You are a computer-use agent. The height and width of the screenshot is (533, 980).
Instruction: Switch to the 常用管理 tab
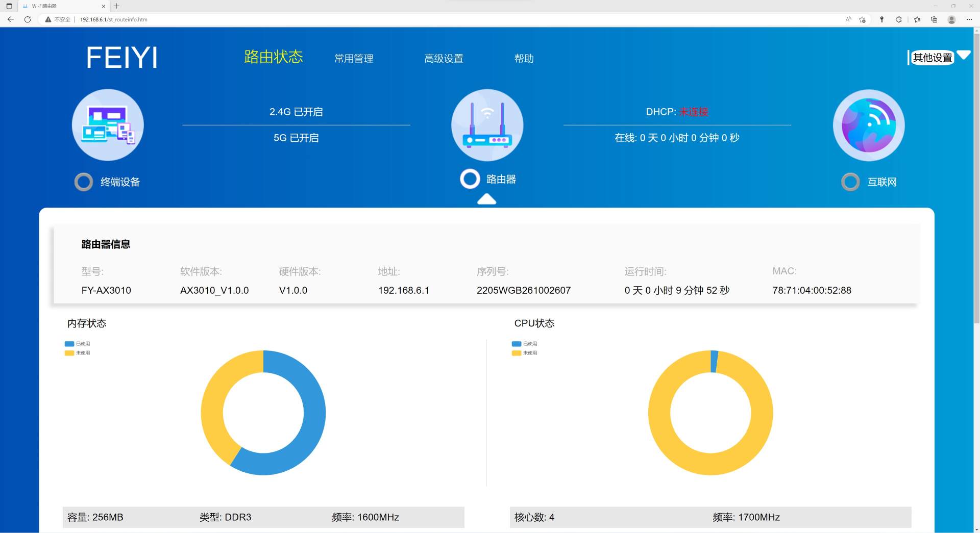pyautogui.click(x=353, y=58)
